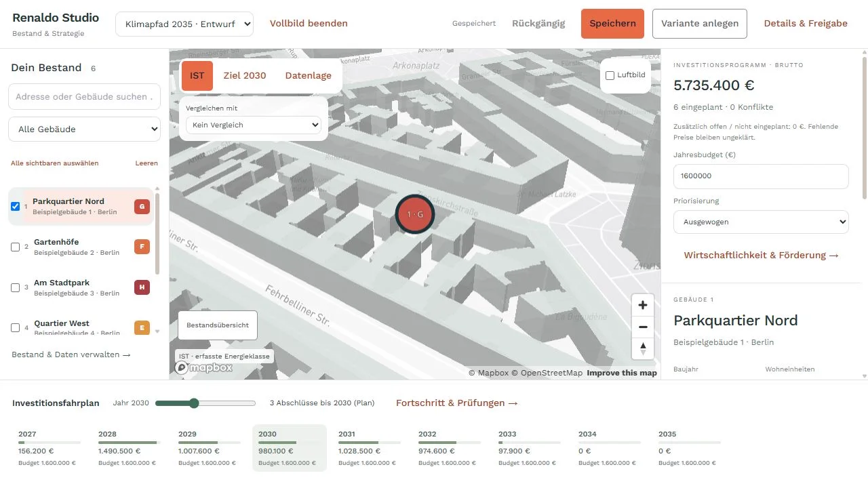This screenshot has height=488, width=868.
Task: Open Fortschritt & Prüfungen link
Action: (x=457, y=403)
